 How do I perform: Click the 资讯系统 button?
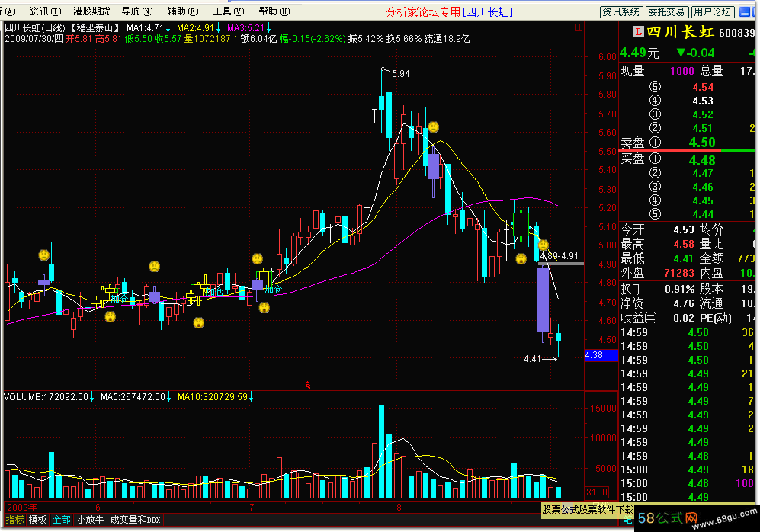(621, 12)
